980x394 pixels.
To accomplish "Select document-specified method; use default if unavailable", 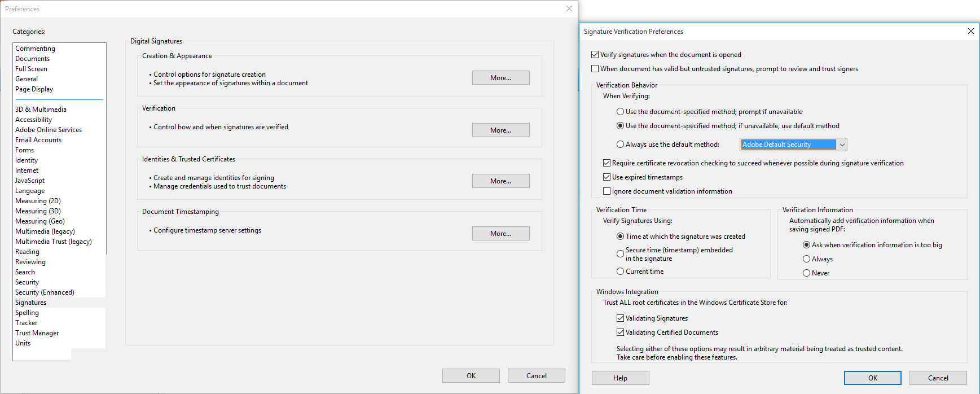I will [621, 126].
